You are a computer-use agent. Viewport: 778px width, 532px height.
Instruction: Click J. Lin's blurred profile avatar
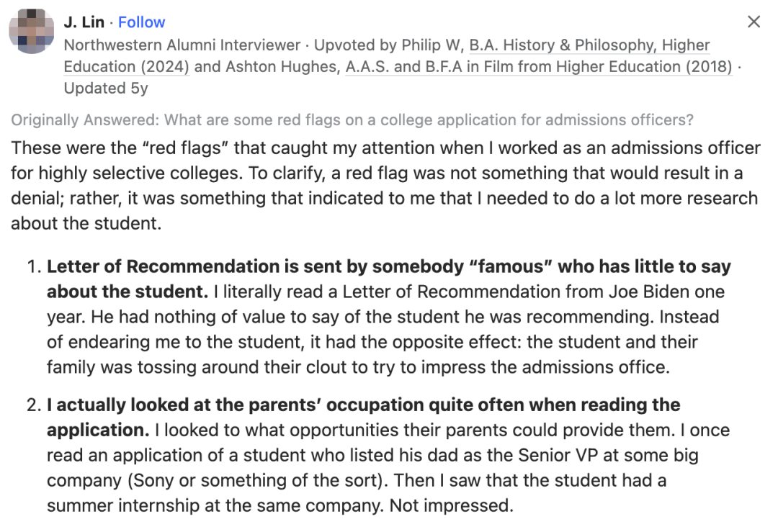tap(30, 32)
